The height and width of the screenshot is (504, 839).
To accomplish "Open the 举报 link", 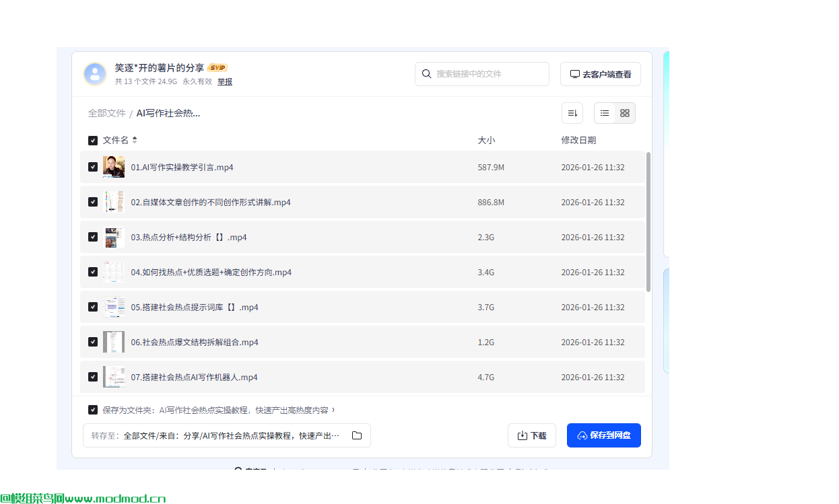I will pos(224,81).
